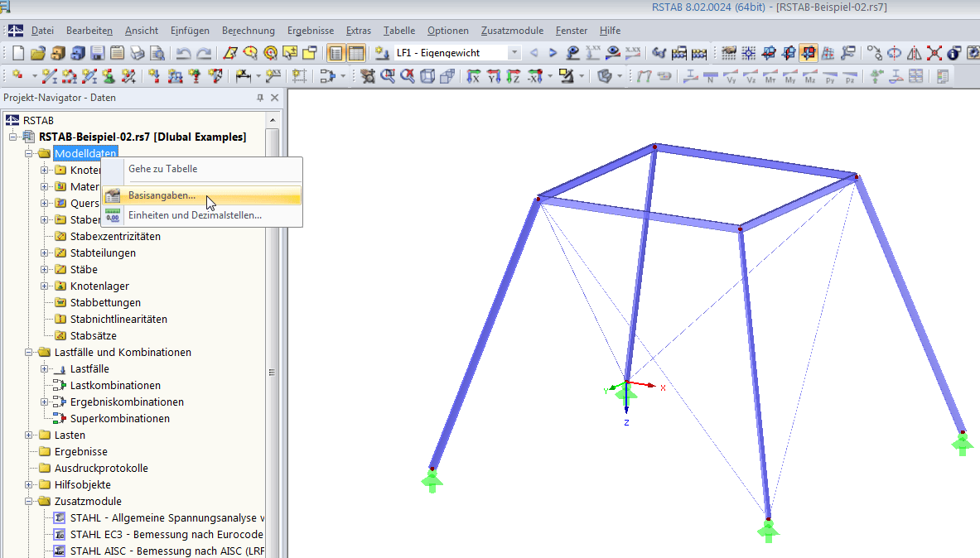This screenshot has width=980, height=558.
Task: Select Superkombinationen tree item
Action: coord(120,419)
